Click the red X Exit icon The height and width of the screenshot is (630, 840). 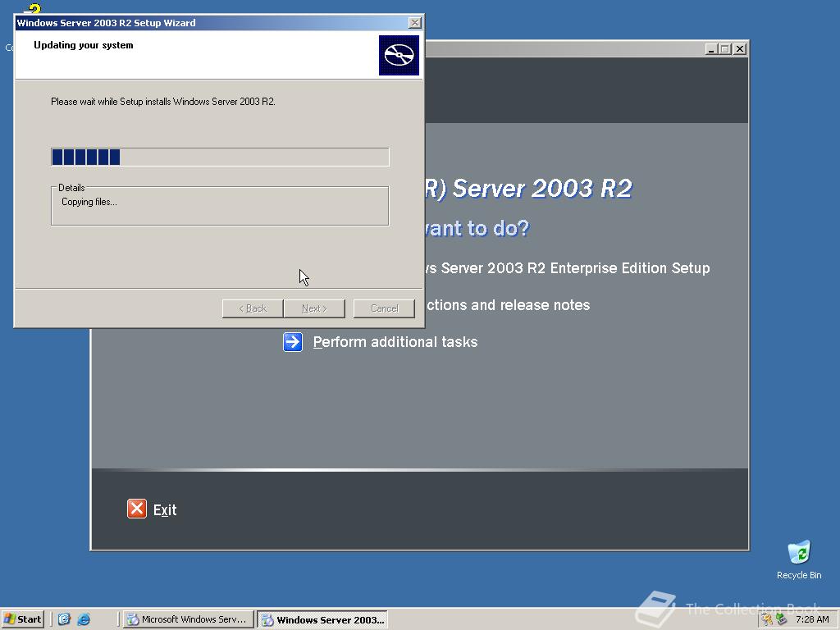coord(136,509)
